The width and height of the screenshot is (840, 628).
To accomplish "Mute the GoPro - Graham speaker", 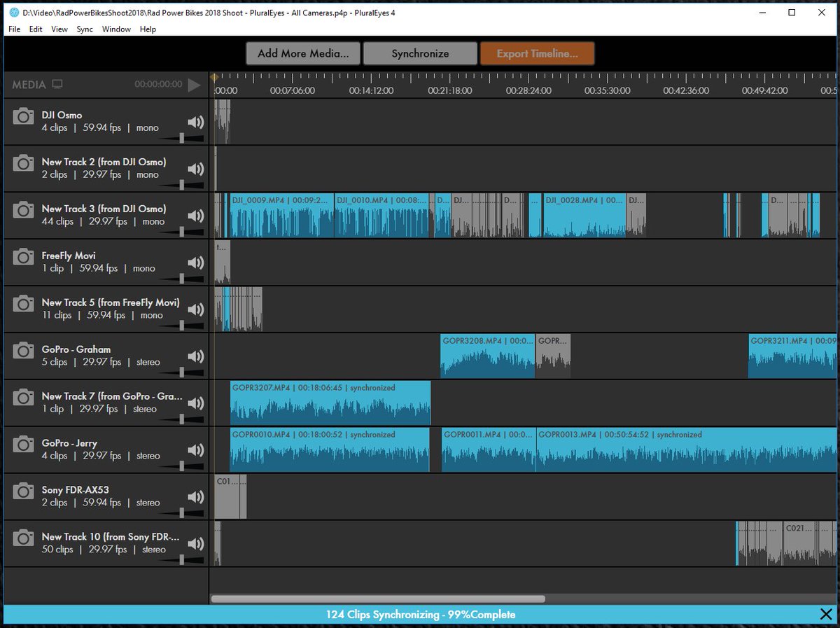I will pos(195,356).
